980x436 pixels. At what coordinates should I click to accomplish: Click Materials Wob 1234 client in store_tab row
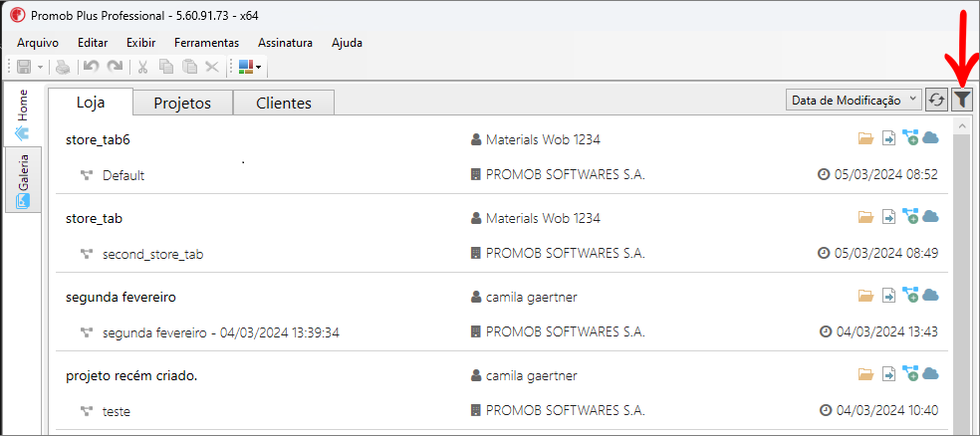(x=543, y=219)
